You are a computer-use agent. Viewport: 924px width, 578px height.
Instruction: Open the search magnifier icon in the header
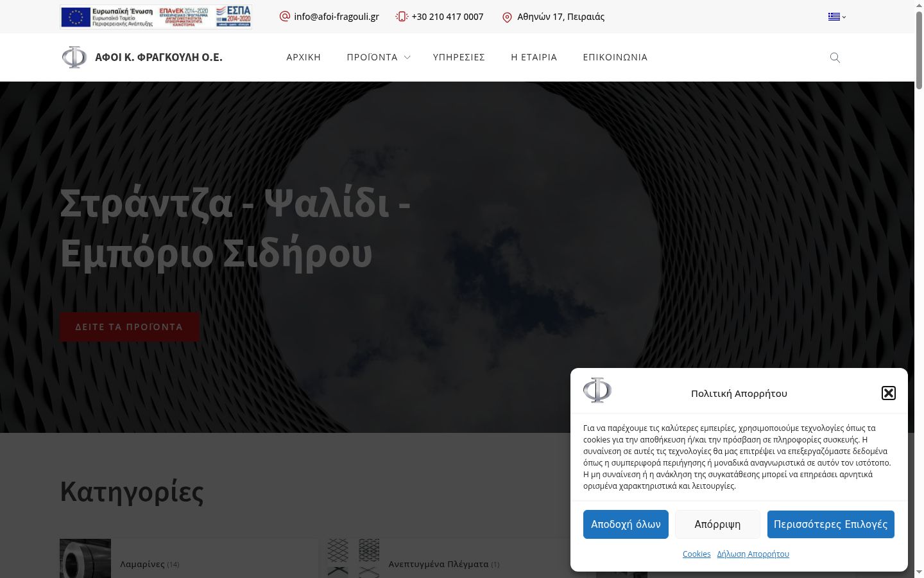(x=835, y=57)
